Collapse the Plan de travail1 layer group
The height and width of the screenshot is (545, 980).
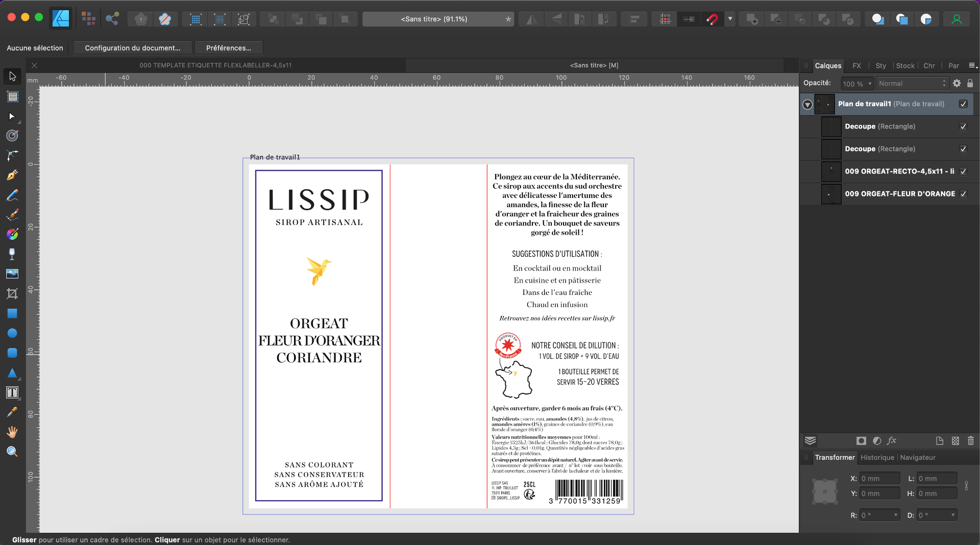click(807, 104)
